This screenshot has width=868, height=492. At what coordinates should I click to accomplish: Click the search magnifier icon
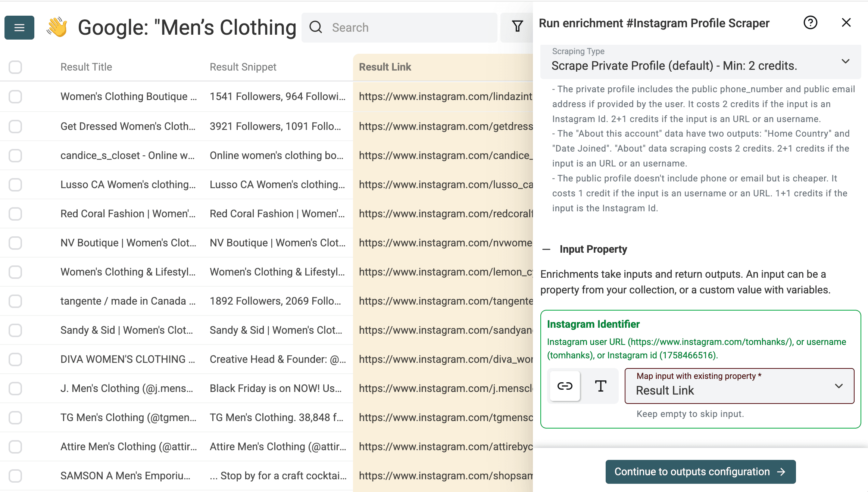tap(316, 27)
